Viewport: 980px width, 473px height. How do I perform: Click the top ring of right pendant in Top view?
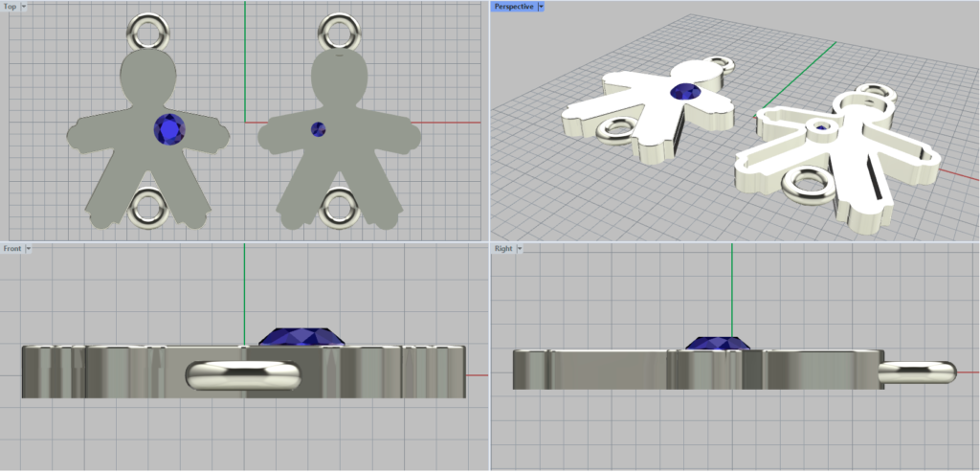pos(338,30)
